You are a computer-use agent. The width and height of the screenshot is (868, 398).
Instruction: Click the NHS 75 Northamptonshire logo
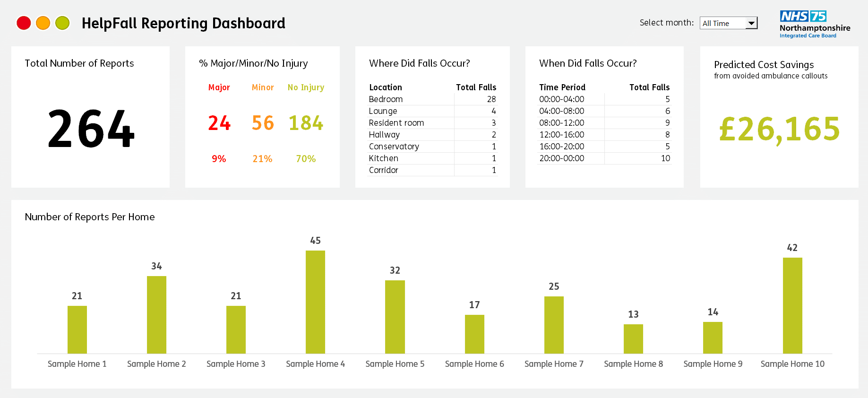coord(815,25)
